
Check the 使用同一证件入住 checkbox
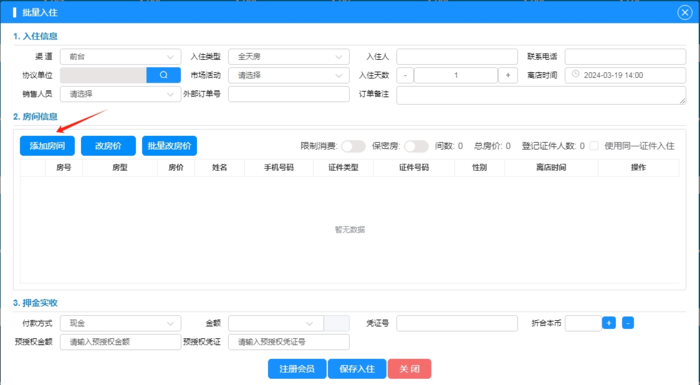point(594,146)
